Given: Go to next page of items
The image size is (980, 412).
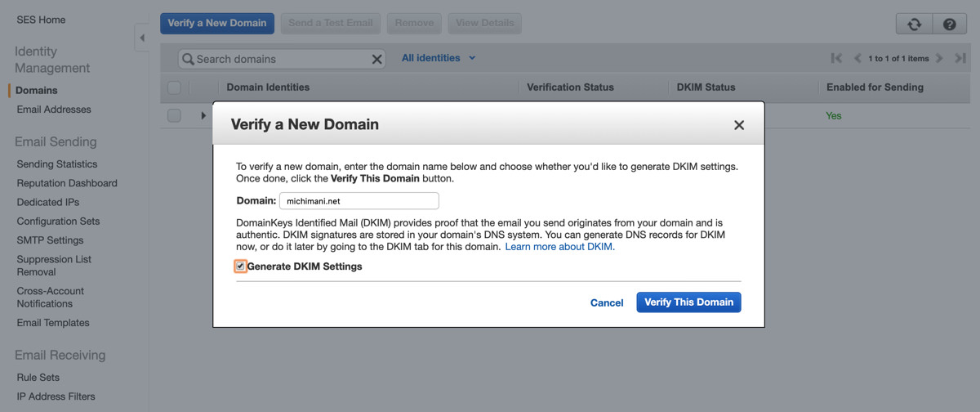Looking at the screenshot, I should pos(939,58).
